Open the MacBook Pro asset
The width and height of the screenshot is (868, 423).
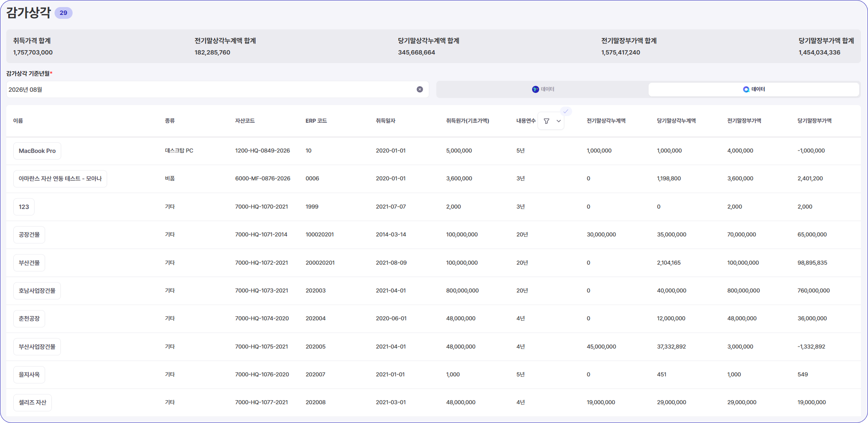pyautogui.click(x=37, y=151)
